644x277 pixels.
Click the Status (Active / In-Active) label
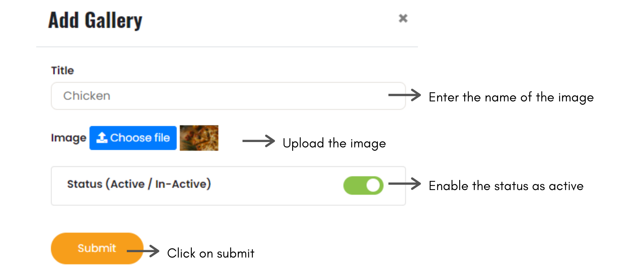[x=139, y=184]
